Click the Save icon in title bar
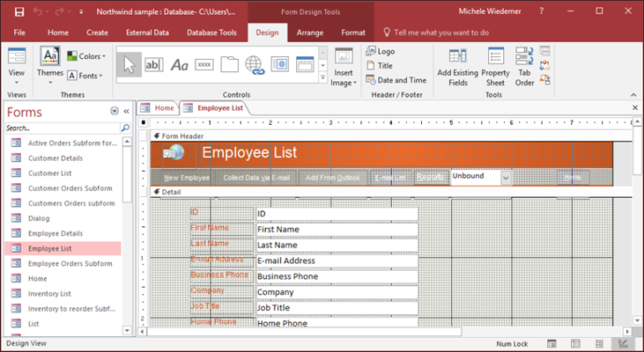Screen dimensions: 644x352 tap(19, 12)
